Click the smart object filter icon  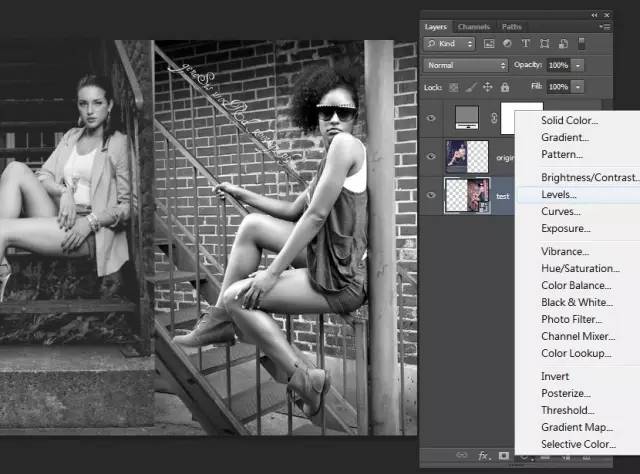[x=562, y=44]
